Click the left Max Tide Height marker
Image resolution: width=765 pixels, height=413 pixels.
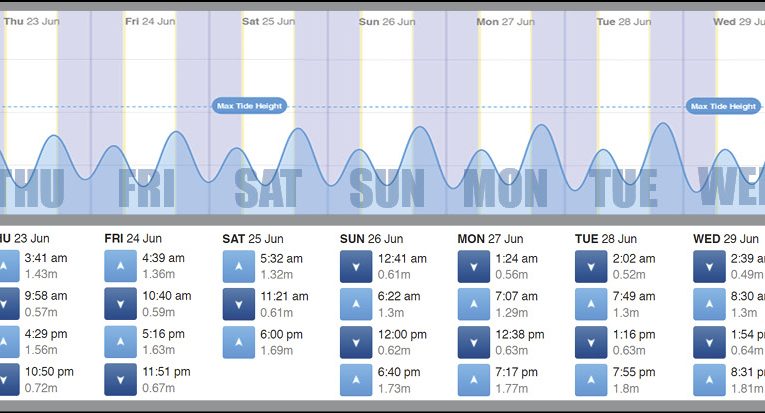click(250, 106)
